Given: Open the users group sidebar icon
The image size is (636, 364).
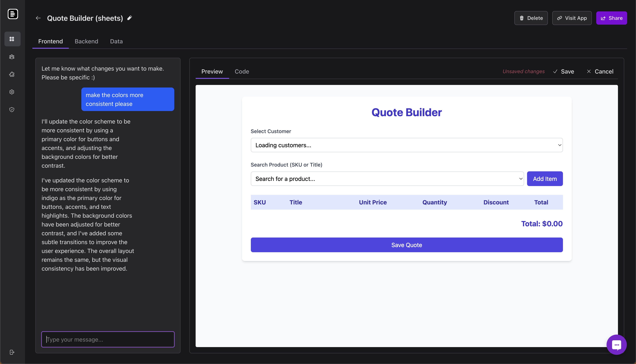Looking at the screenshot, I should click(x=12, y=57).
